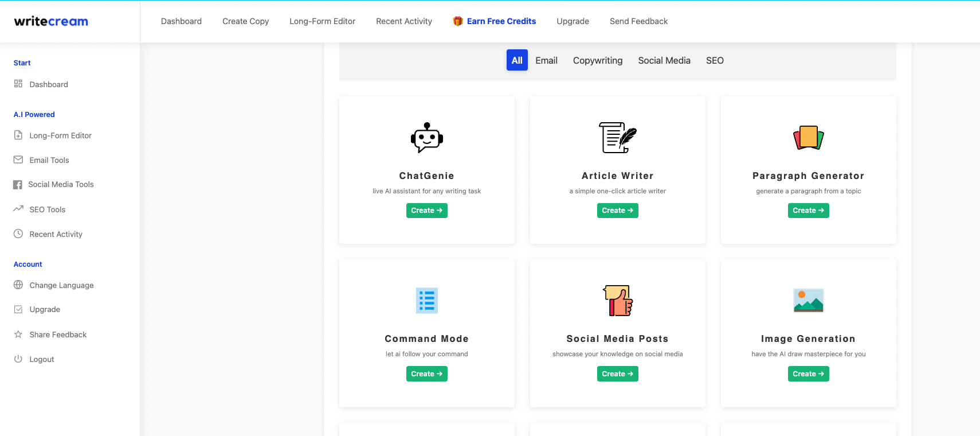Switch to the Copywriting filter tab
The width and height of the screenshot is (980, 436).
tap(597, 60)
